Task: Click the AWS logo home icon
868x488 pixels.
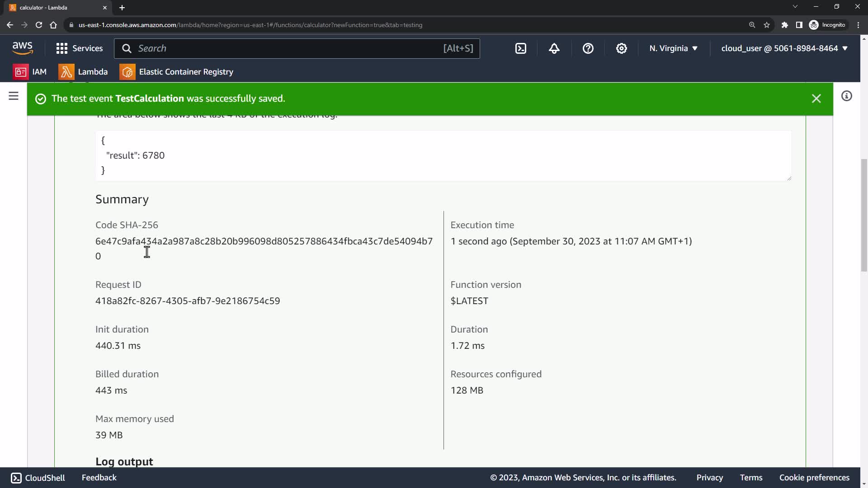Action: pos(23,48)
